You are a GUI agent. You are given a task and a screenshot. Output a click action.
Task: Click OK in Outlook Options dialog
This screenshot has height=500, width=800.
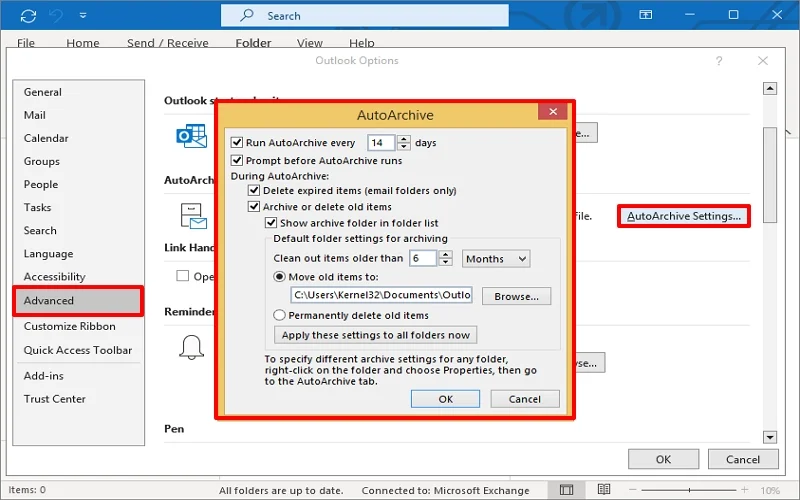click(663, 459)
